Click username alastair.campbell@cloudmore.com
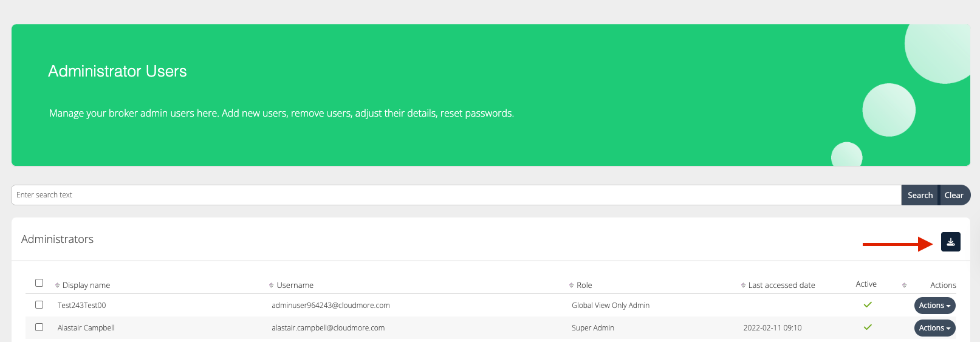Screen dimensions: 980x342 click(x=328, y=328)
